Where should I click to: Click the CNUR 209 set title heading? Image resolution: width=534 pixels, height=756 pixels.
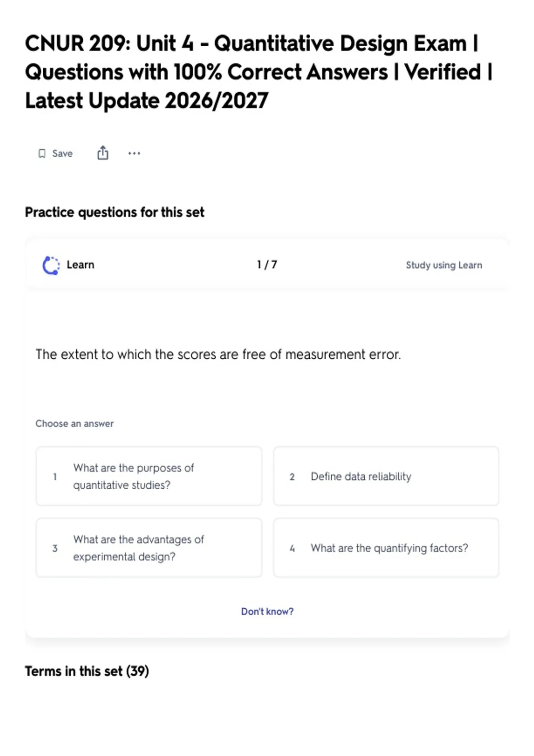(x=259, y=72)
